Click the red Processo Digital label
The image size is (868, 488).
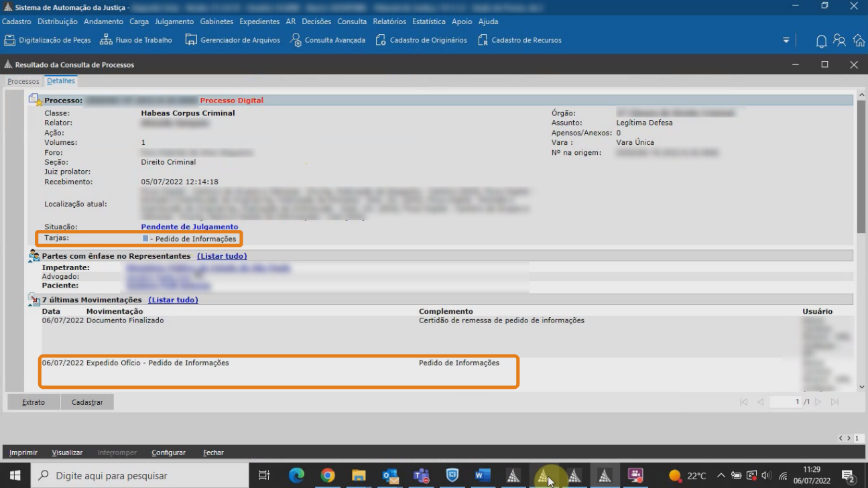tap(231, 101)
